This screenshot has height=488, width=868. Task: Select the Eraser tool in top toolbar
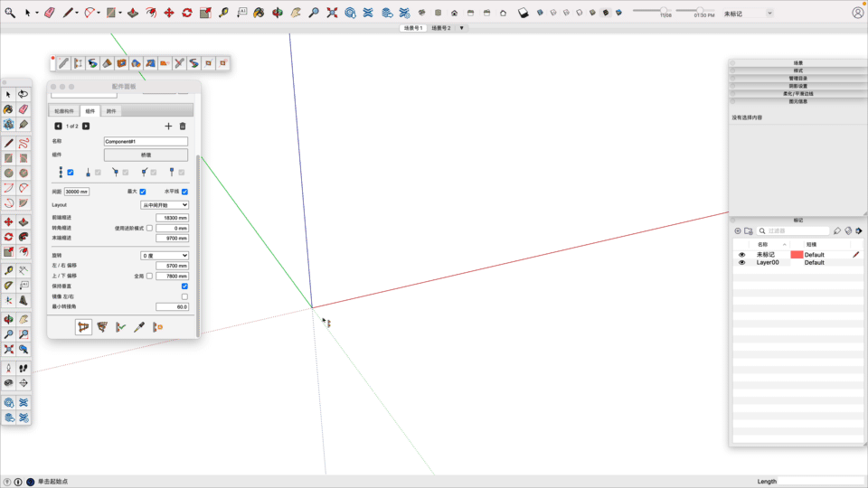[50, 13]
